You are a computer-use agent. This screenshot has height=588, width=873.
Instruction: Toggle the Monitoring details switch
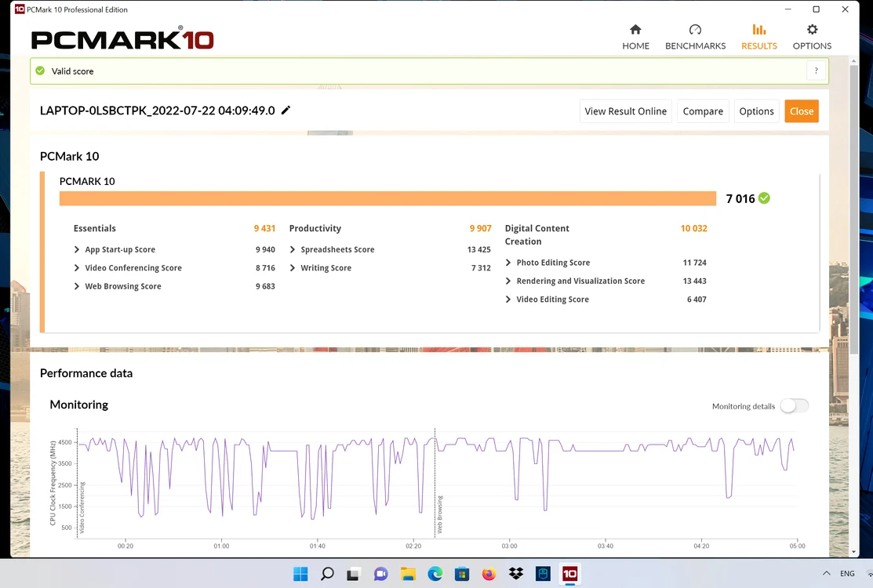coord(794,406)
